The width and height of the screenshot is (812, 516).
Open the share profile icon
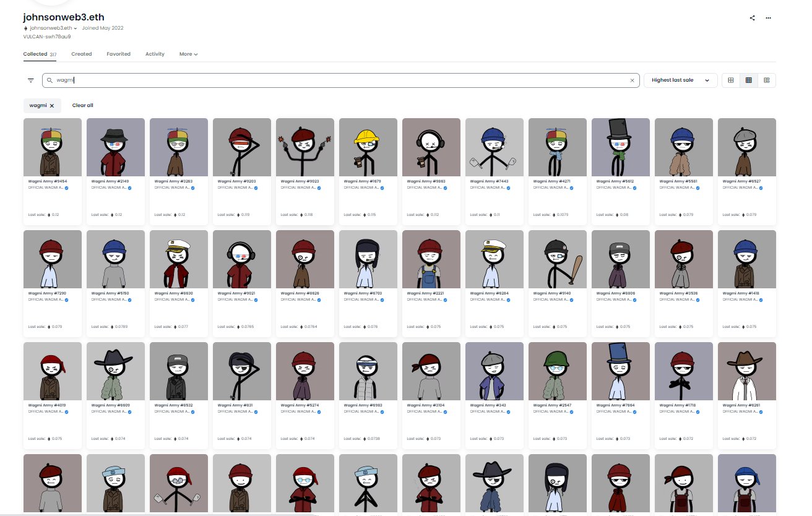pyautogui.click(x=752, y=18)
